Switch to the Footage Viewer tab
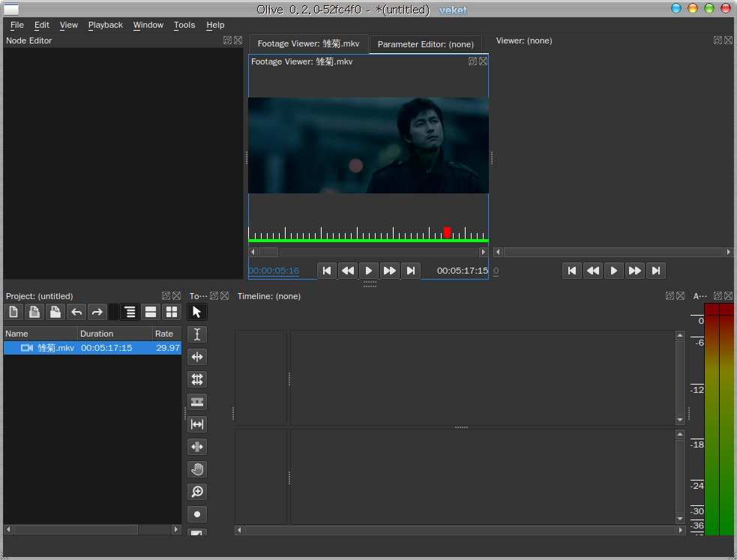 pos(308,43)
